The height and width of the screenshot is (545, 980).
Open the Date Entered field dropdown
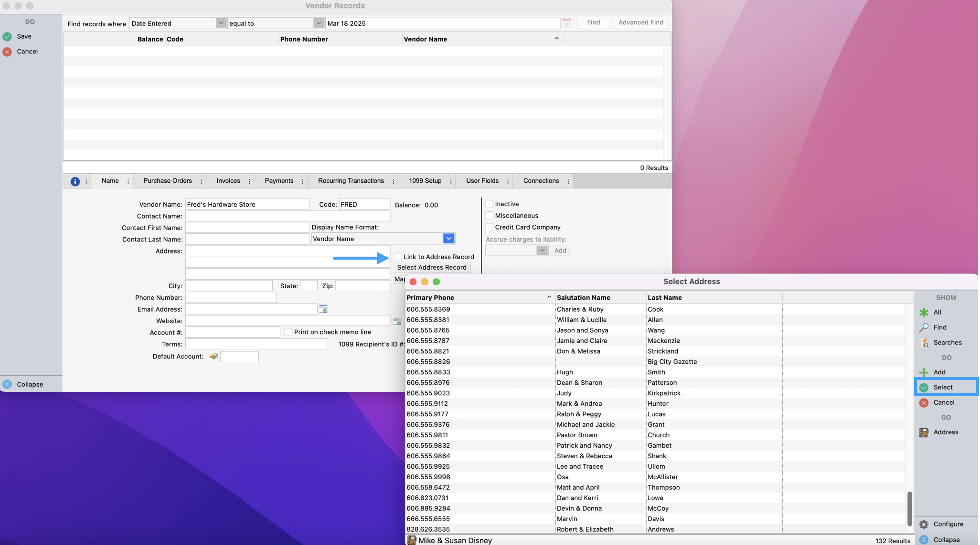(x=221, y=23)
